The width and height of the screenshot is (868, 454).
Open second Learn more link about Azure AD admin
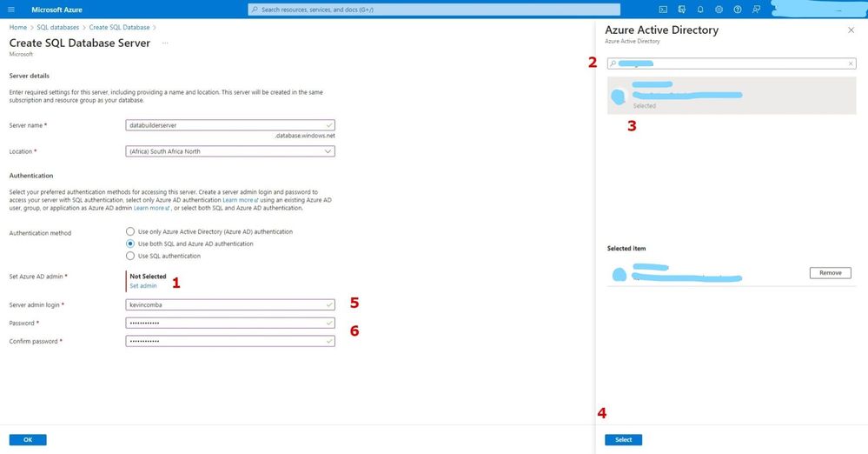[151, 208]
